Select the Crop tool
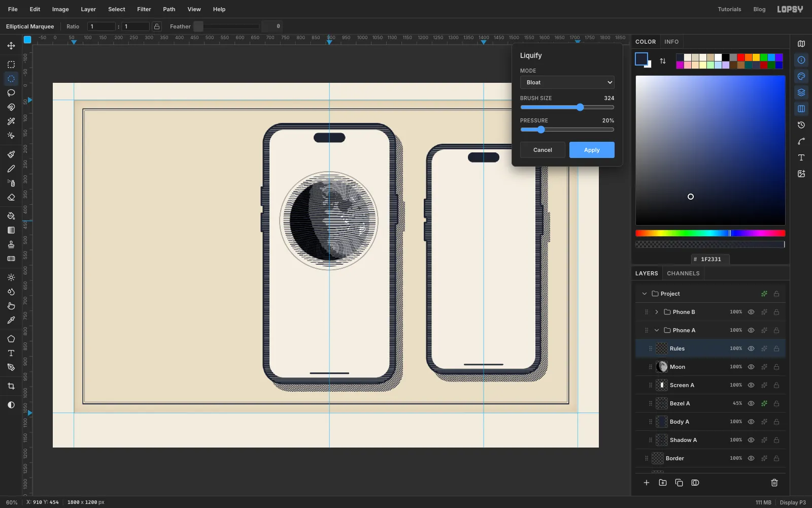Viewport: 812px width, 508px height. pos(11,386)
